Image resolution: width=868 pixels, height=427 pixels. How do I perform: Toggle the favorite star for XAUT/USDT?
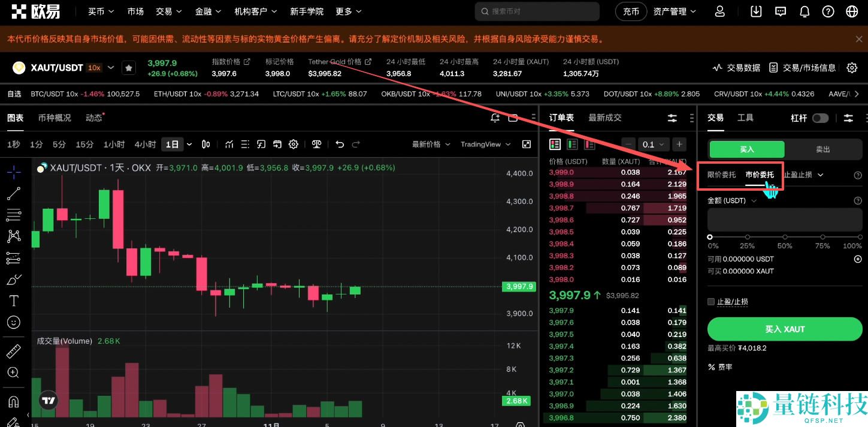(x=129, y=67)
